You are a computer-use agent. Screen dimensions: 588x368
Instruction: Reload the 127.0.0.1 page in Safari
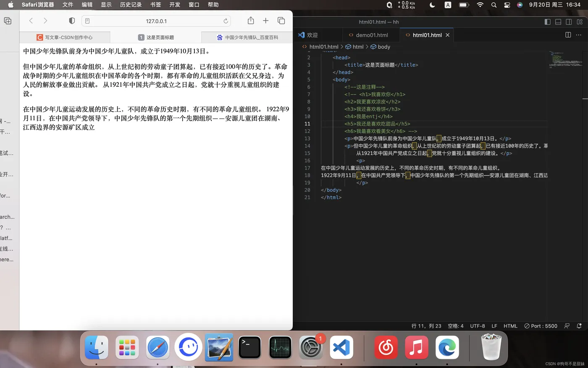pyautogui.click(x=226, y=21)
